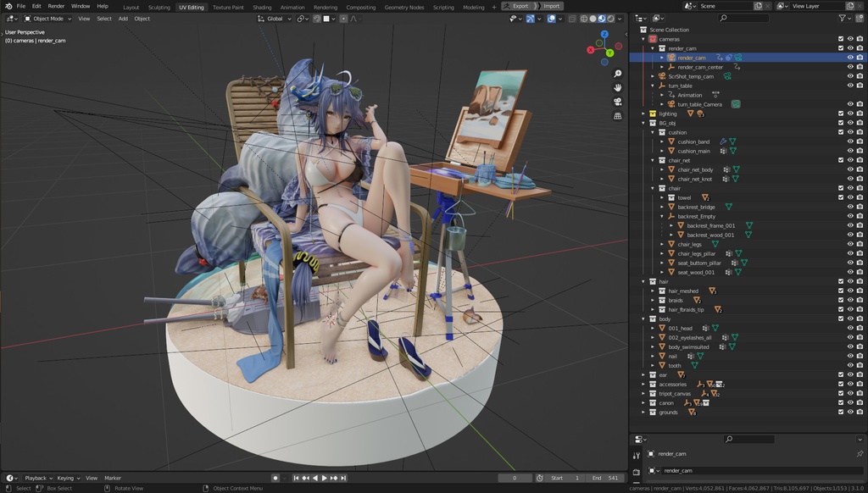This screenshot has width=868, height=493.
Task: Click the hand pan-view icon
Action: tap(618, 87)
